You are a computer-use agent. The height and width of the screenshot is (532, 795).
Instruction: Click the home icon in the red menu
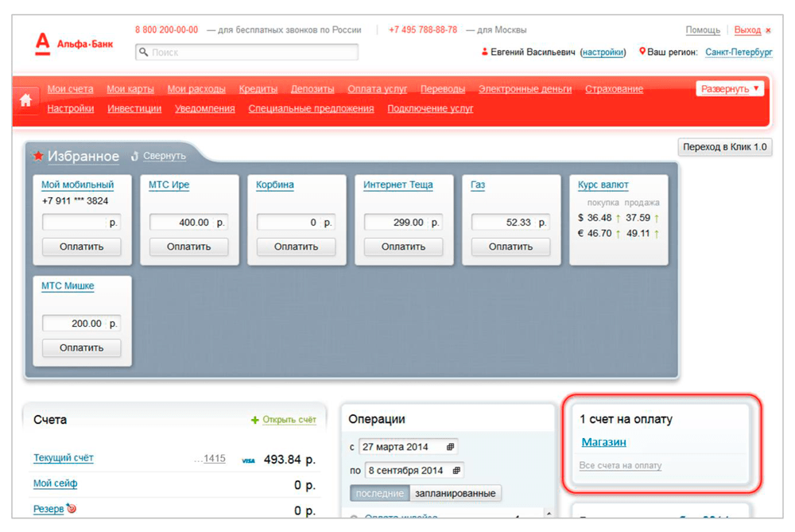point(26,100)
